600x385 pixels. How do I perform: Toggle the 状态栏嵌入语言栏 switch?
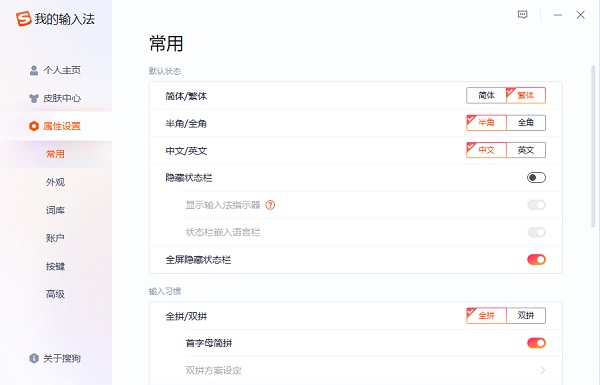(536, 232)
